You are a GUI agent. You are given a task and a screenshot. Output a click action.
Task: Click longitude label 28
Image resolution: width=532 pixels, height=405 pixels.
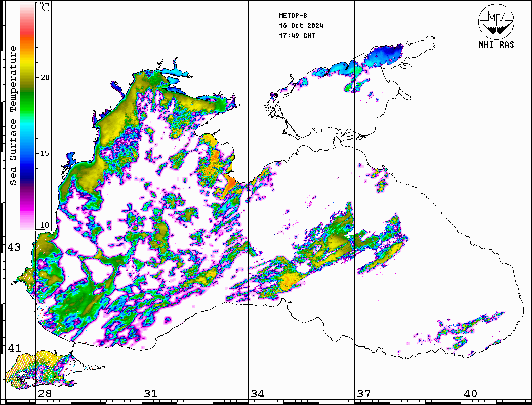pyautogui.click(x=45, y=393)
